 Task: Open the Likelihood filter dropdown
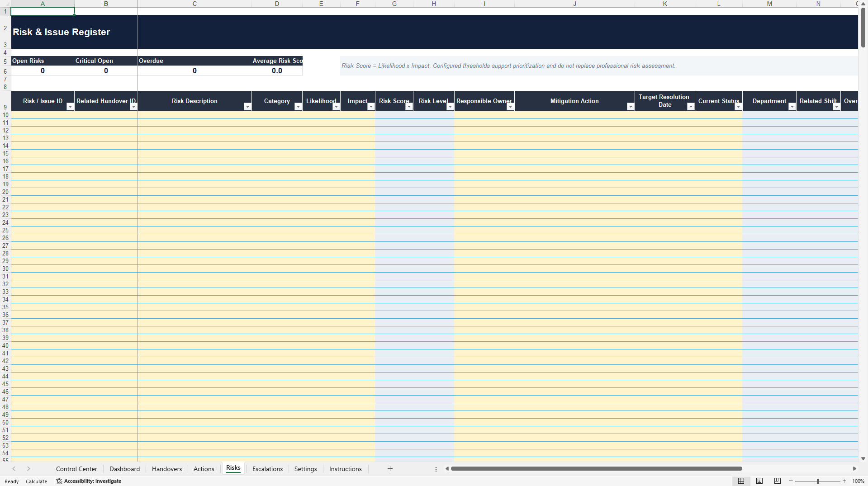[336, 107]
